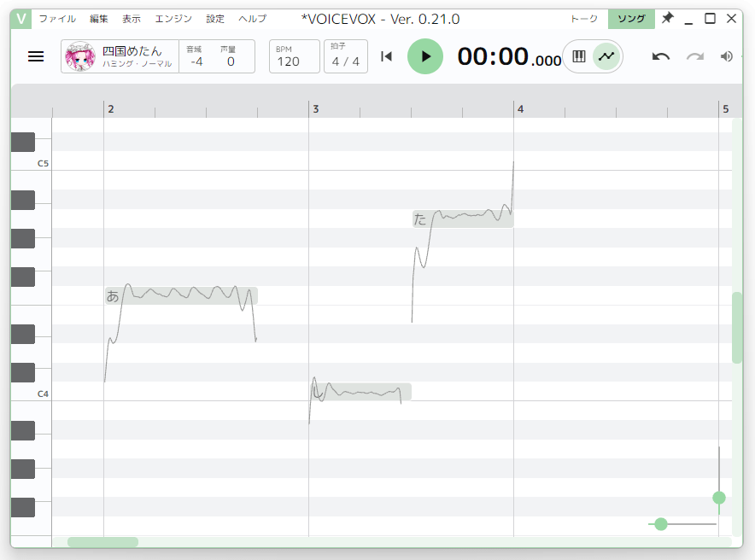Image resolution: width=755 pixels, height=560 pixels.
Task: Open the ファイル menu
Action: (57, 19)
